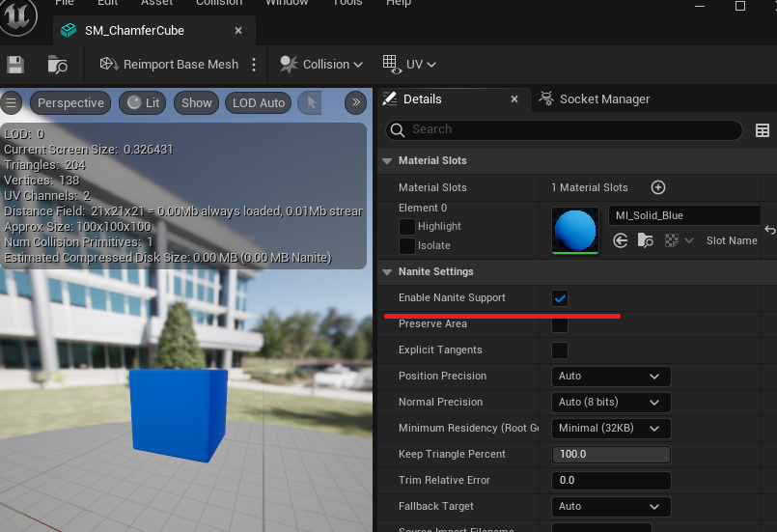The width and height of the screenshot is (777, 532).
Task: Toggle the Explicit Tangents checkbox
Action: click(x=560, y=350)
